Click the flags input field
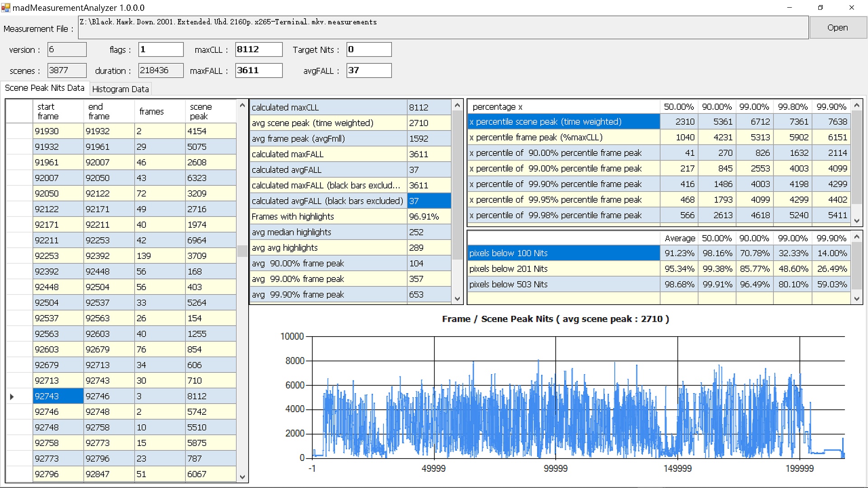Image resolution: width=868 pixels, height=488 pixels. [161, 49]
